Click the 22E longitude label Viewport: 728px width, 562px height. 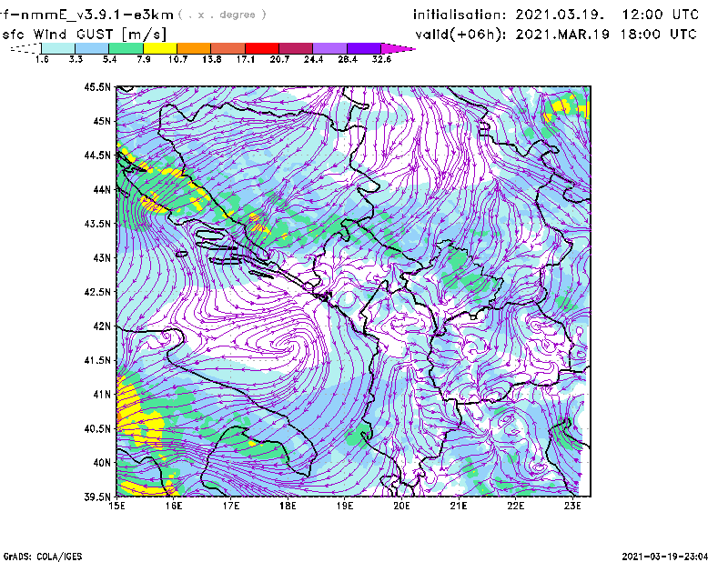[x=515, y=506]
